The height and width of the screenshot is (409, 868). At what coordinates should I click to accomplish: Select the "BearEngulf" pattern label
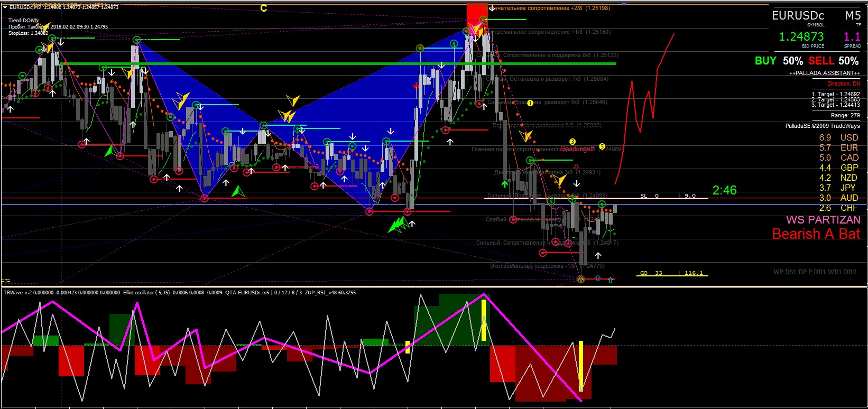click(577, 149)
